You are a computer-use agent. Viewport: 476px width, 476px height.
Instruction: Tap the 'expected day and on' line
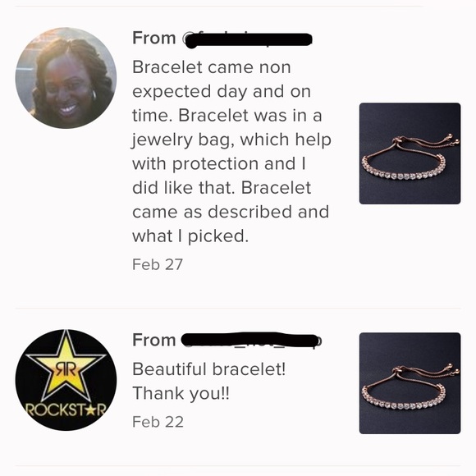click(x=222, y=92)
